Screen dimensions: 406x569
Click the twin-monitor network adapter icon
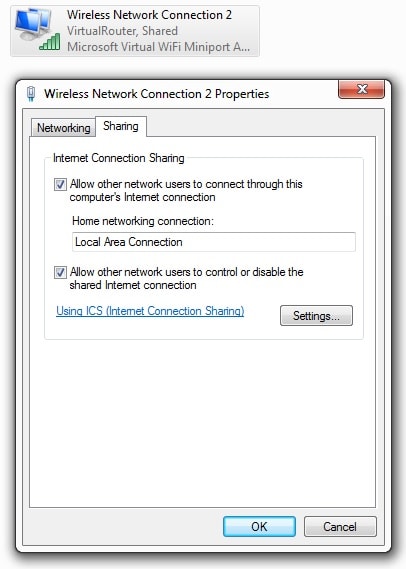coord(33,24)
